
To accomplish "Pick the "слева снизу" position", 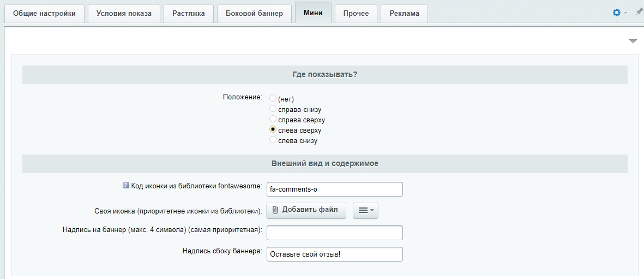I will pyautogui.click(x=273, y=140).
